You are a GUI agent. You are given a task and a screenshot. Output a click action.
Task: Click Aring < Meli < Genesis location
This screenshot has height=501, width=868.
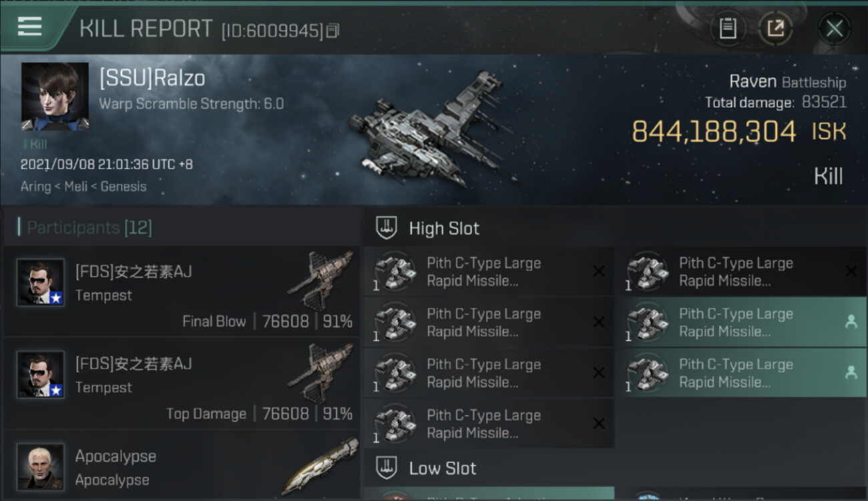click(83, 186)
